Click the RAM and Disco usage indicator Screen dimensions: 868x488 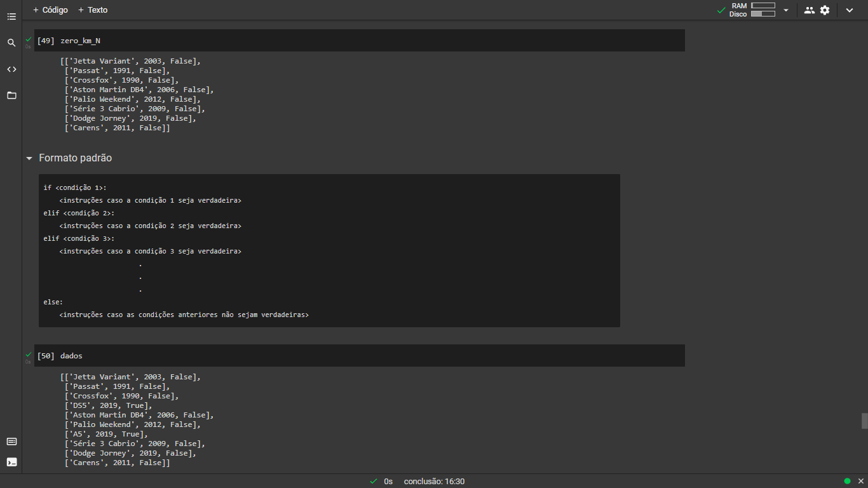(x=752, y=10)
